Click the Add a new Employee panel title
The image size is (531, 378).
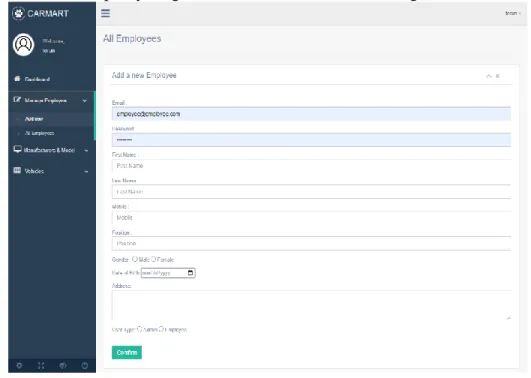tap(144, 76)
